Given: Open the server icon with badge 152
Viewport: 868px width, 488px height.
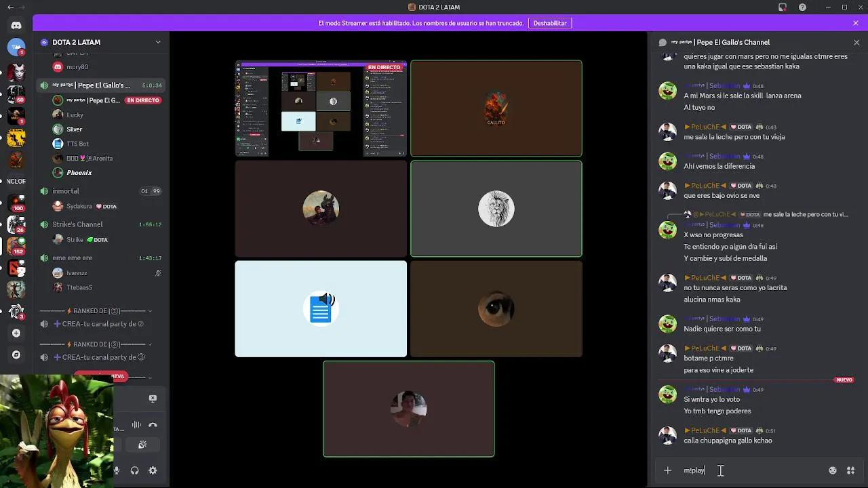Looking at the screenshot, I should tap(16, 246).
